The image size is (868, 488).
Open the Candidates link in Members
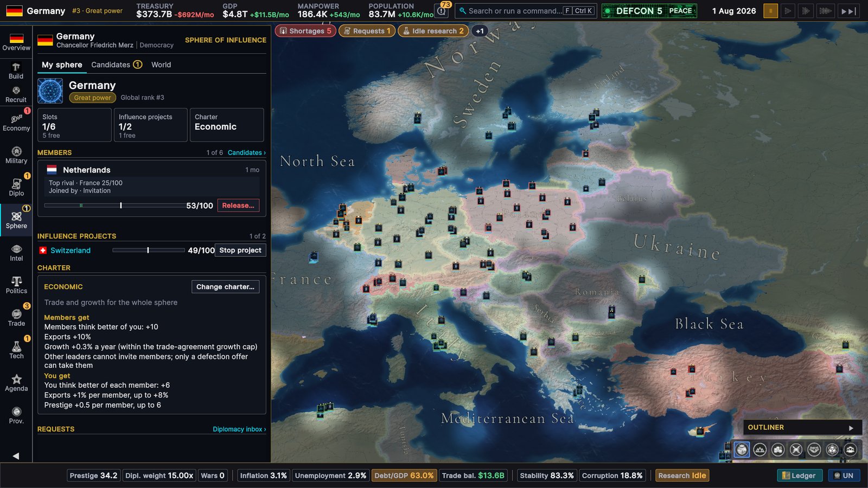coord(247,152)
